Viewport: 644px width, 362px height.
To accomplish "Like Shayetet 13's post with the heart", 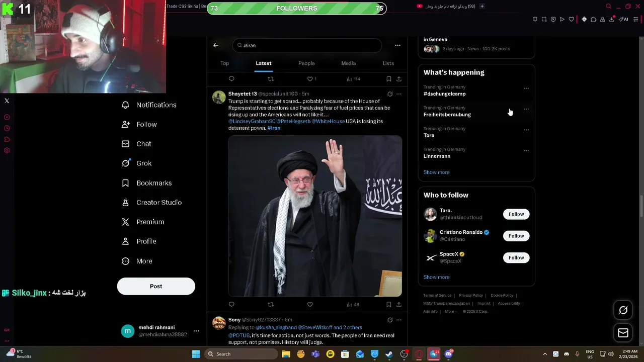I will coord(310,304).
